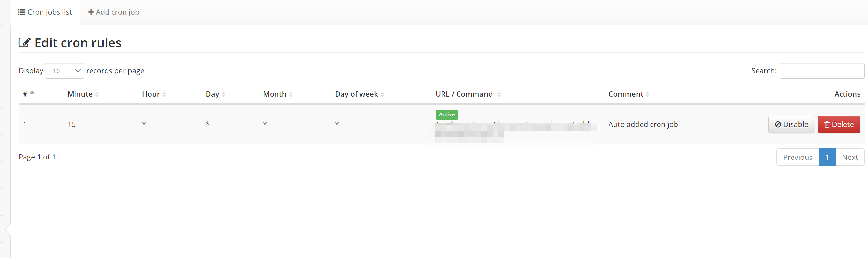Delete the cron job entry
Image resolution: width=868 pixels, height=258 pixels.
coord(839,125)
